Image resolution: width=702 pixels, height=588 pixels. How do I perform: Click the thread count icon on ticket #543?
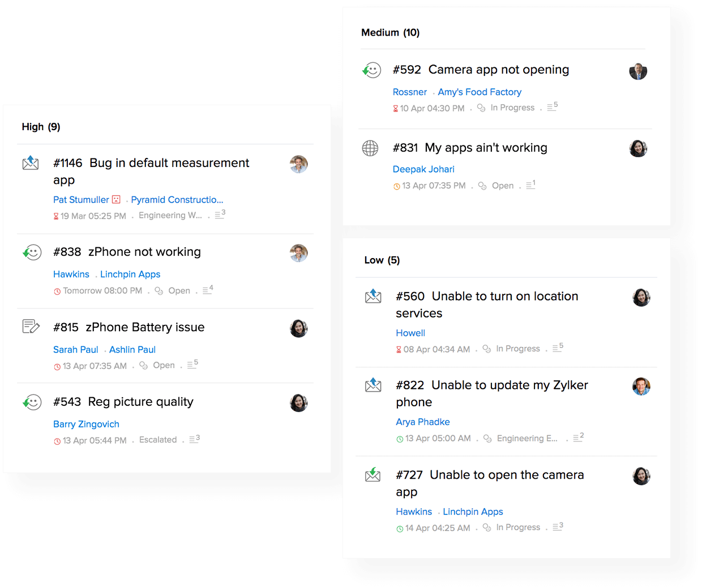coord(194,439)
